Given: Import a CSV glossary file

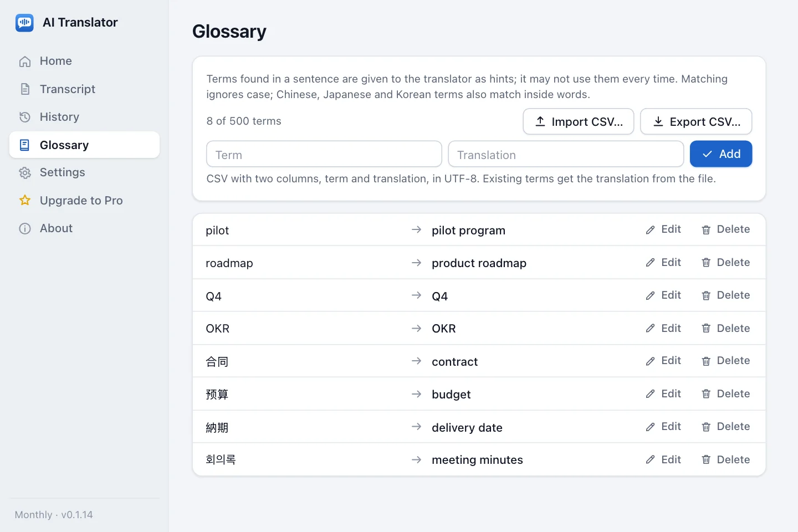Looking at the screenshot, I should point(579,121).
